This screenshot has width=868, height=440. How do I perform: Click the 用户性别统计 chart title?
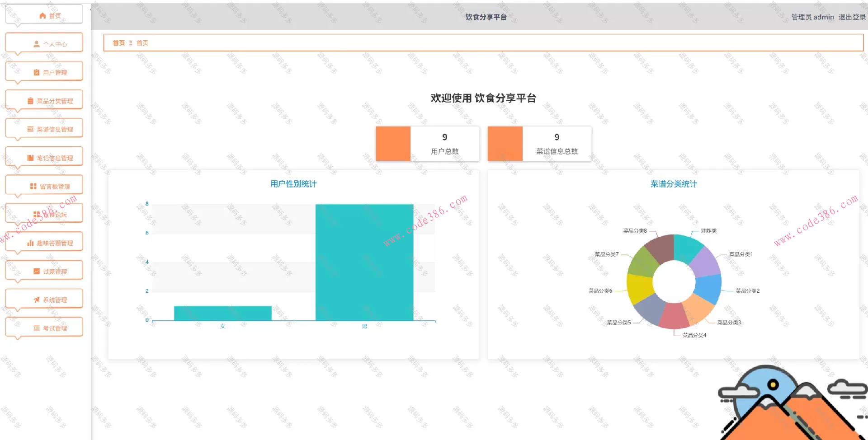293,184
